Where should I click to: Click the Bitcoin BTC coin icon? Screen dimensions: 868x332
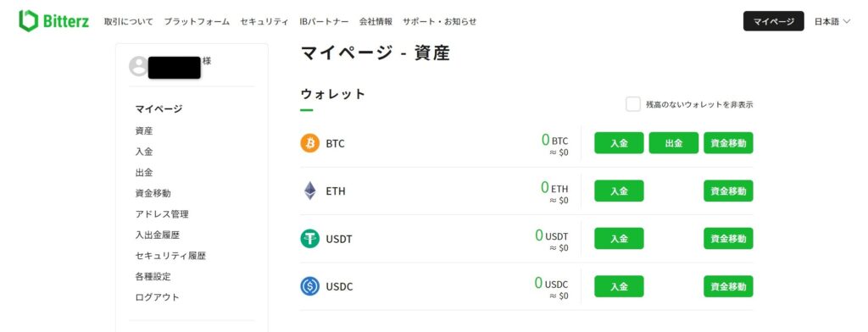pyautogui.click(x=310, y=143)
